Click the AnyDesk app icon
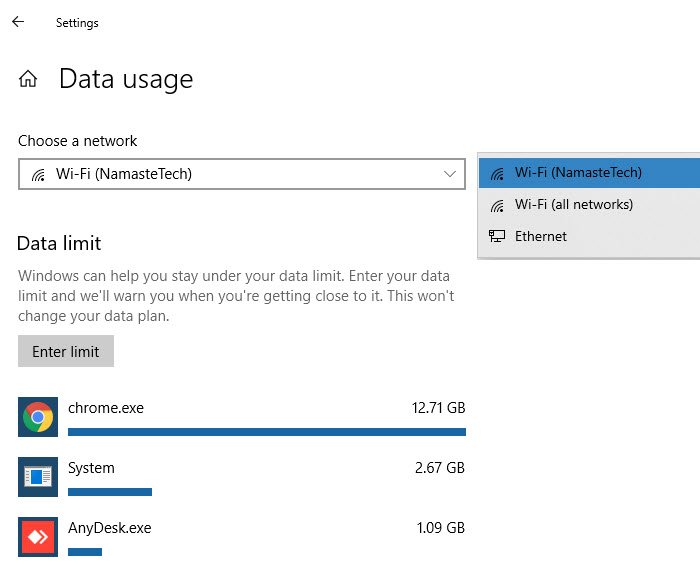This screenshot has height=564, width=700. click(38, 536)
